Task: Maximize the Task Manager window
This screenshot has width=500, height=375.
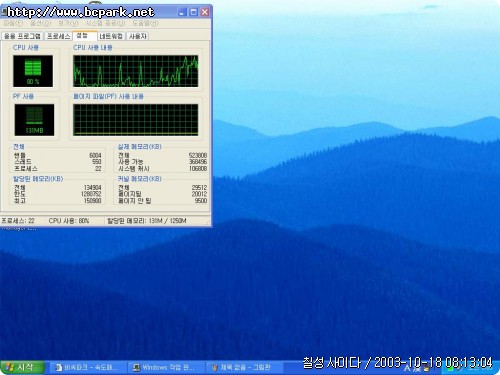Action: pos(193,12)
